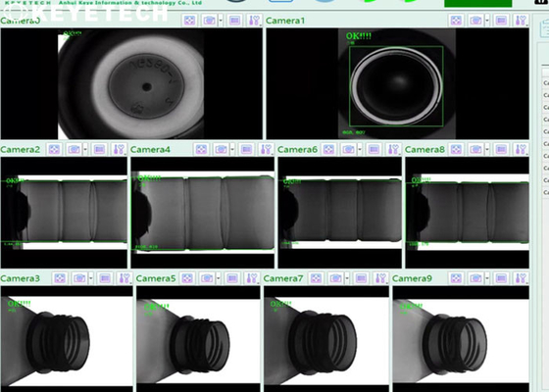Click the Camera7 fit-view target icon

click(x=316, y=278)
